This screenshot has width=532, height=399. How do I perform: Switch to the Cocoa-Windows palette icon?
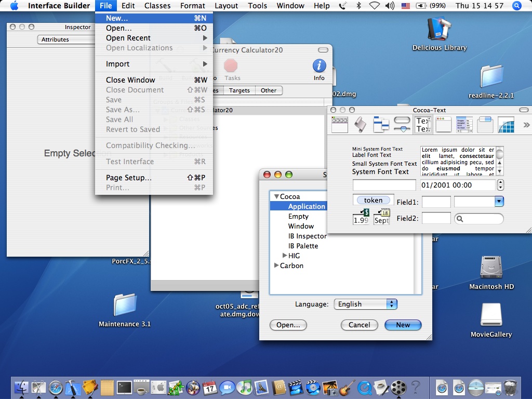444,125
